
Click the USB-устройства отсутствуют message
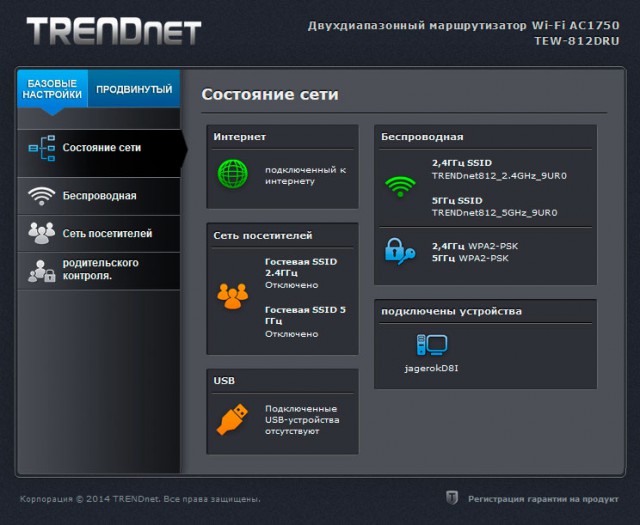click(x=302, y=420)
